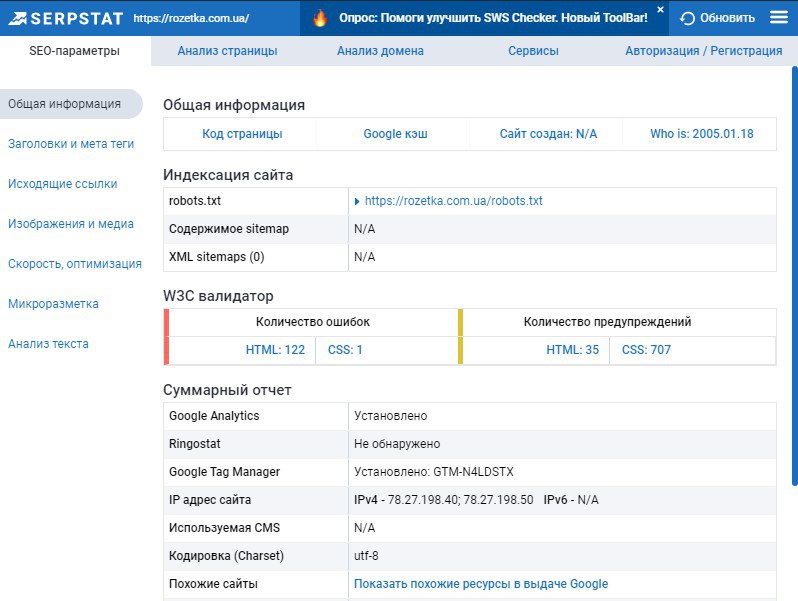798x601 pixels.
Task: Open HTML: 122 errors link
Action: point(275,350)
